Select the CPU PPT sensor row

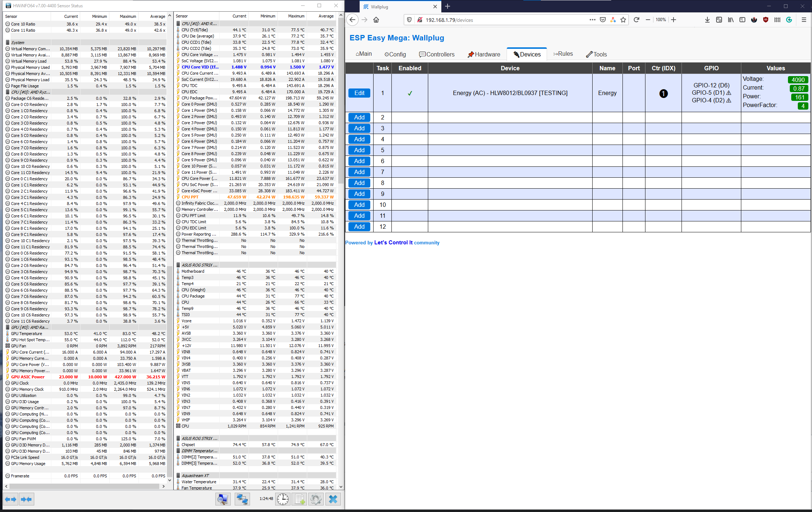coord(255,197)
